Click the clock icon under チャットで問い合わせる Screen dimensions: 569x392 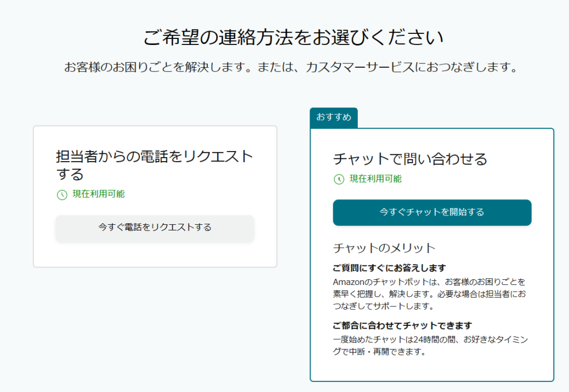(338, 179)
